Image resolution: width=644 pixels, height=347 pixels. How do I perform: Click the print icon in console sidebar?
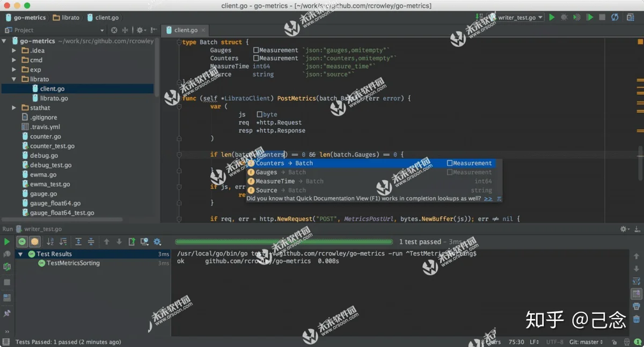[636, 306]
